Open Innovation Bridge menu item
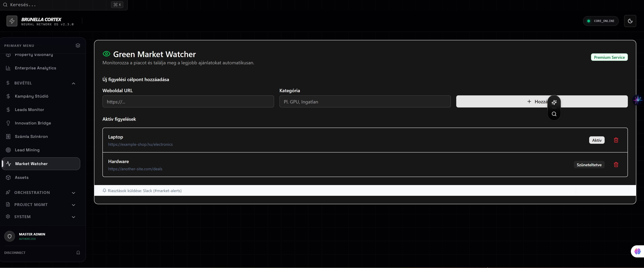 pos(33,123)
